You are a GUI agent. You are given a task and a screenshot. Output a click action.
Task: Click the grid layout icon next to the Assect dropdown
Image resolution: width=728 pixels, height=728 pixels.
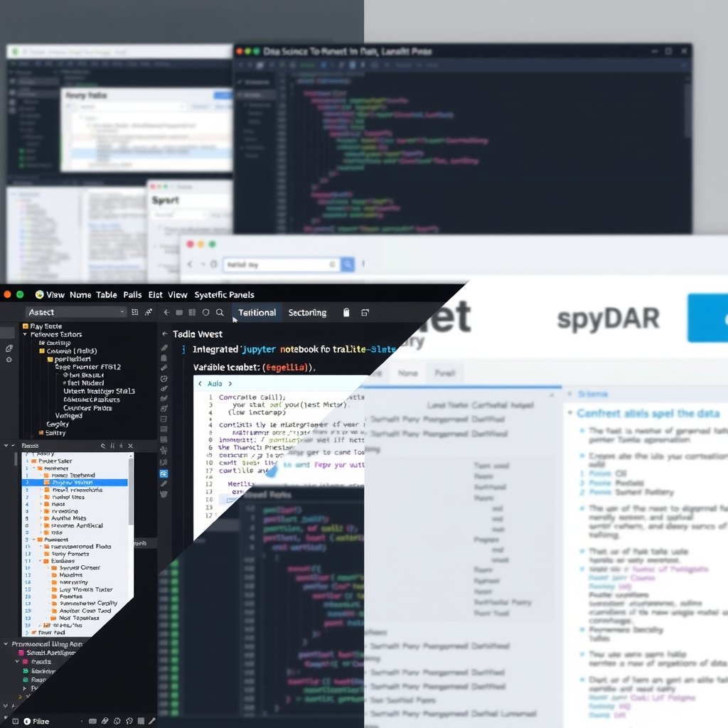point(135,311)
